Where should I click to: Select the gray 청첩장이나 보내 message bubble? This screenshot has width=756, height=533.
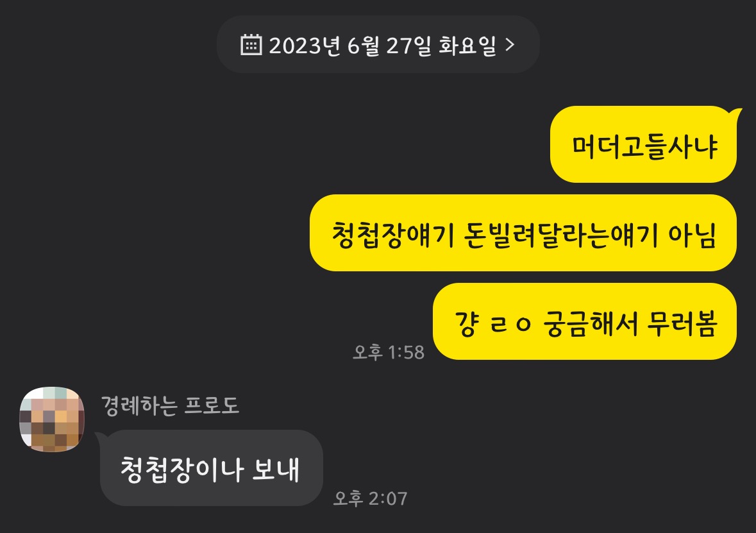[x=211, y=468]
